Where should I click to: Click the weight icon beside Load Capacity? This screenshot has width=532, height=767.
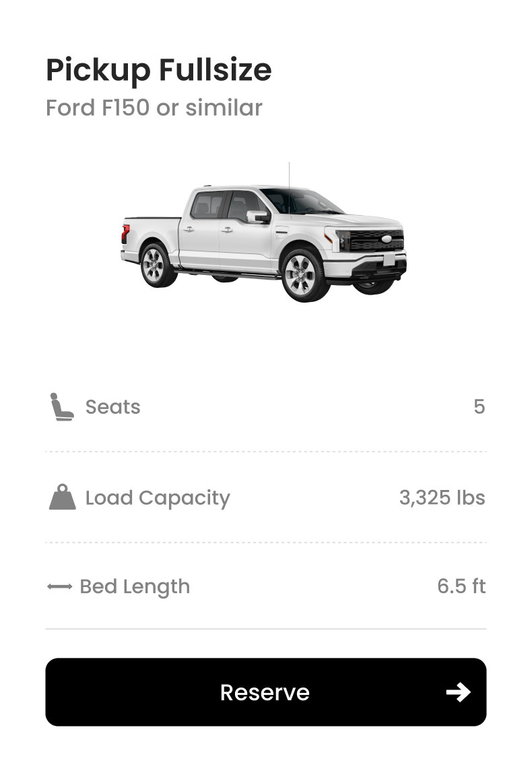pyautogui.click(x=63, y=497)
